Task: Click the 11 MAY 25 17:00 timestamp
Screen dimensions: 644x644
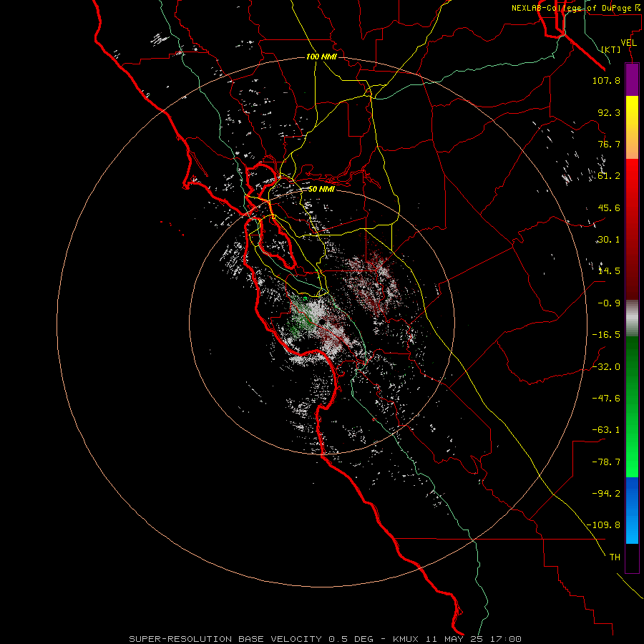Action: pyautogui.click(x=474, y=639)
